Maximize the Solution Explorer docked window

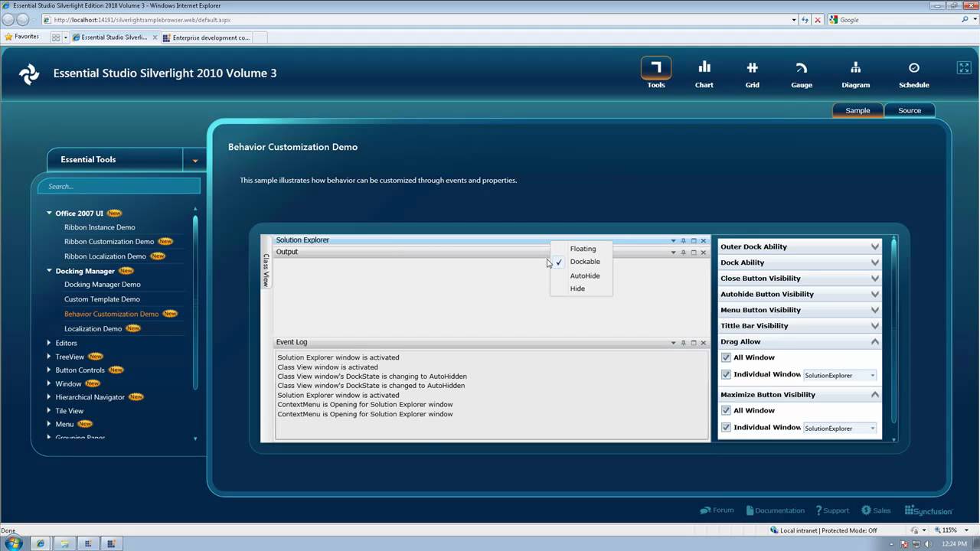694,240
